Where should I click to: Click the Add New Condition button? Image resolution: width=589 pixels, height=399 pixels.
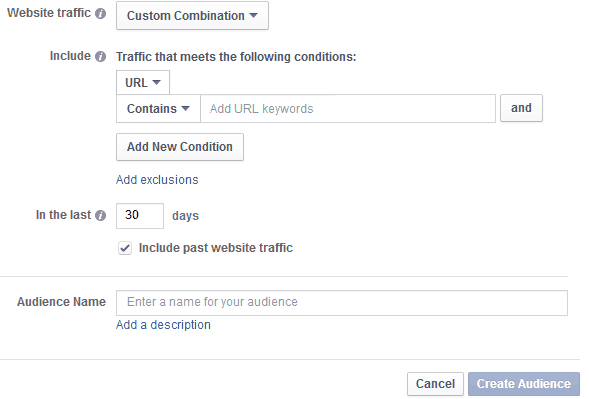[x=180, y=147]
